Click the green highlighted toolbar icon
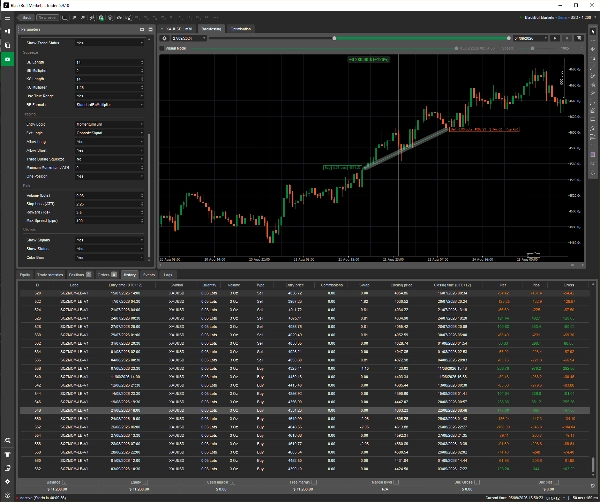600x502 pixels. coord(101,18)
